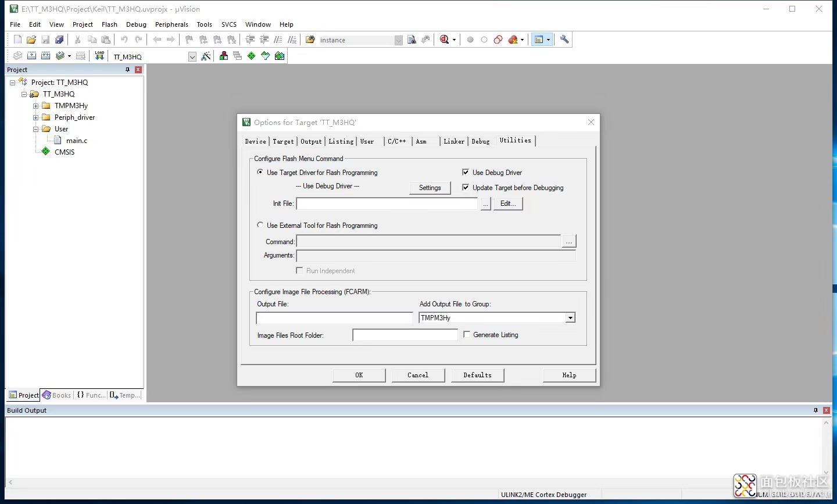Open the Peripherals menu

[x=171, y=24]
